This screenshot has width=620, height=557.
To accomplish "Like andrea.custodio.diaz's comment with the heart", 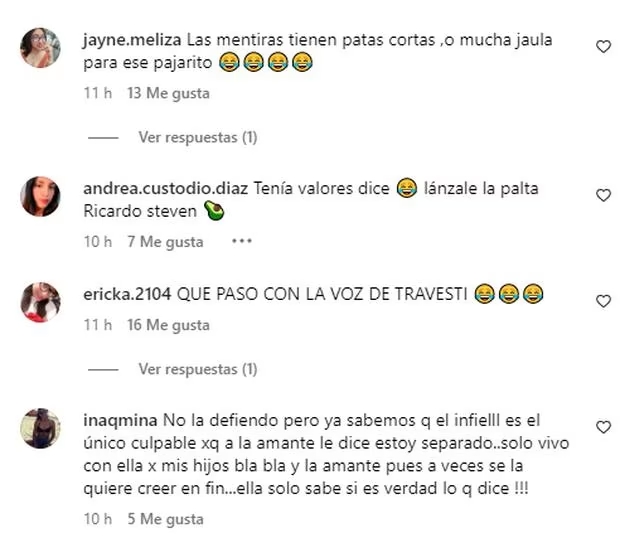I will pos(603,195).
